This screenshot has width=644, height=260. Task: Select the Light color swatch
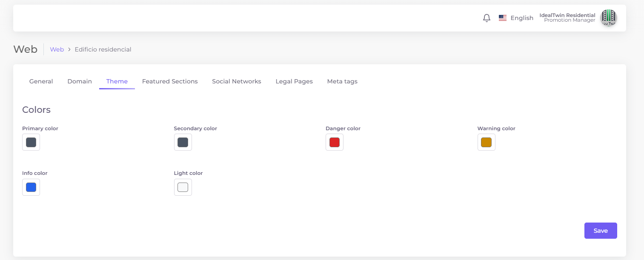(x=183, y=187)
